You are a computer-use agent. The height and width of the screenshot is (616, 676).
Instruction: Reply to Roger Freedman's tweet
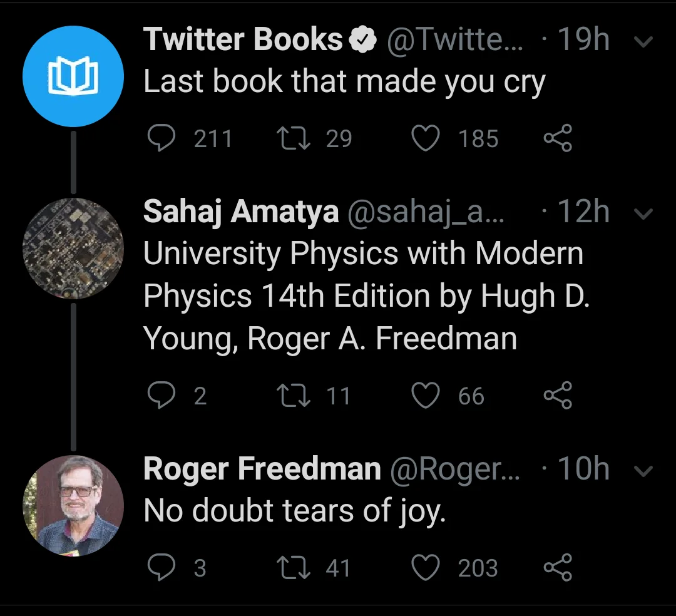click(x=161, y=568)
